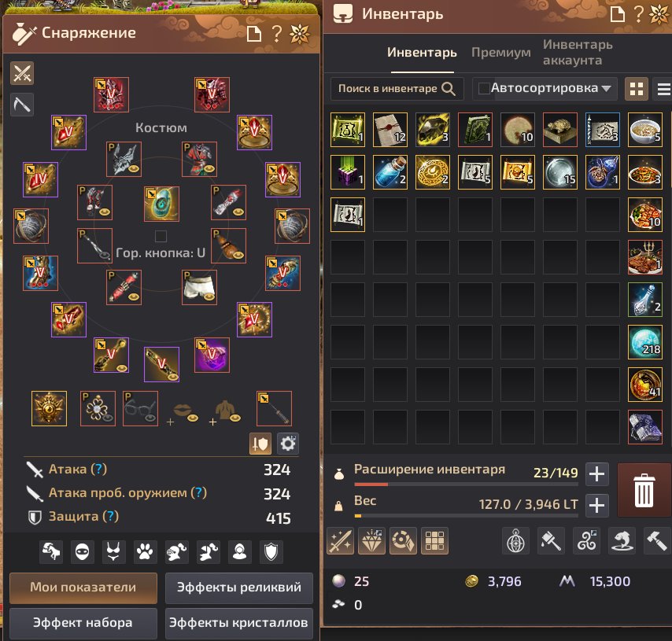Toggle the sword and shield display button
The height and width of the screenshot is (641, 672).
pos(260,444)
